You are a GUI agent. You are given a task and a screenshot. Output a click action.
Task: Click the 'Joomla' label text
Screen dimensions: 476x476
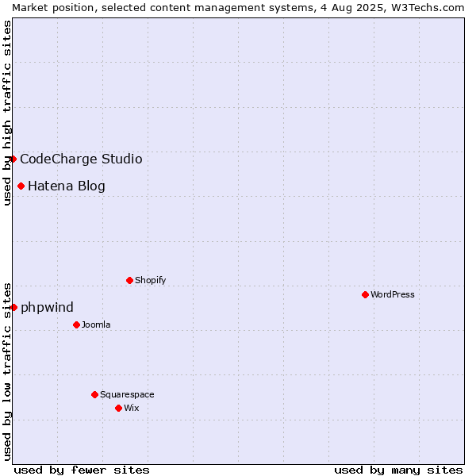click(96, 324)
